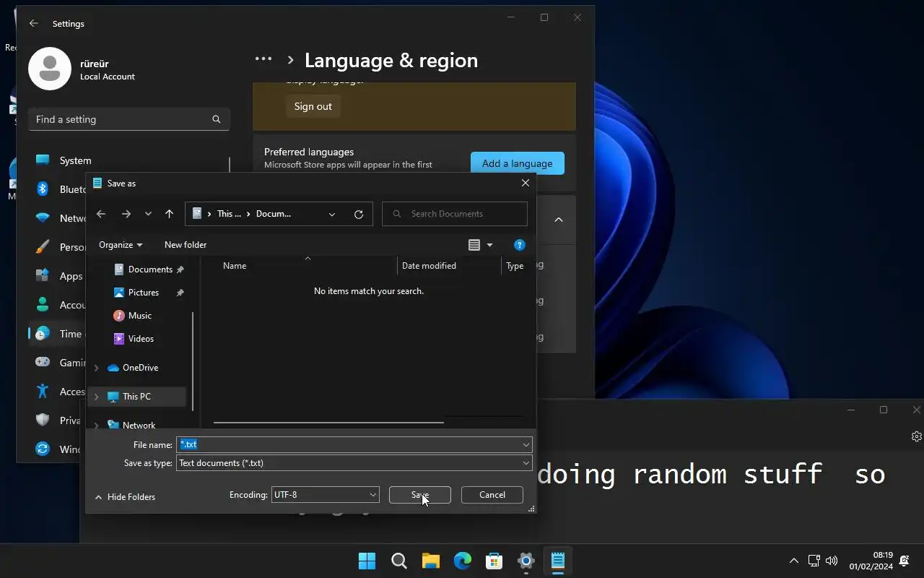
Task: Click the search magnifier in Settings
Action: [x=217, y=119]
